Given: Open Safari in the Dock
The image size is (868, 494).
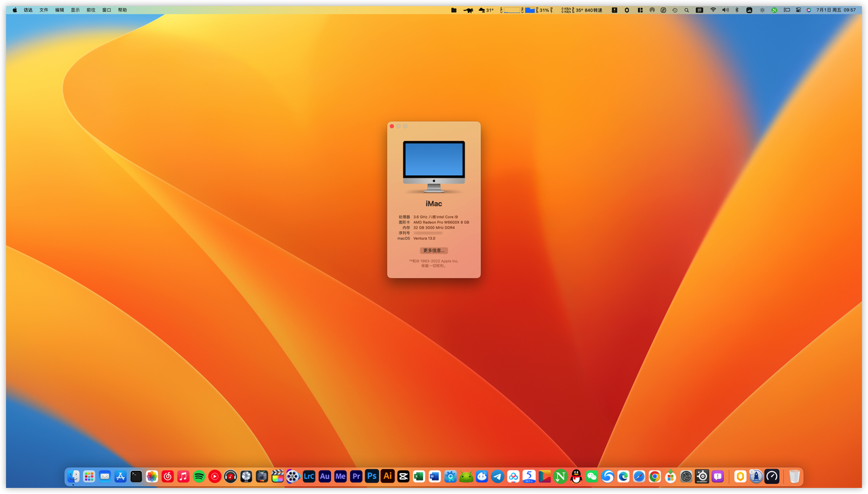Looking at the screenshot, I should click(x=639, y=476).
